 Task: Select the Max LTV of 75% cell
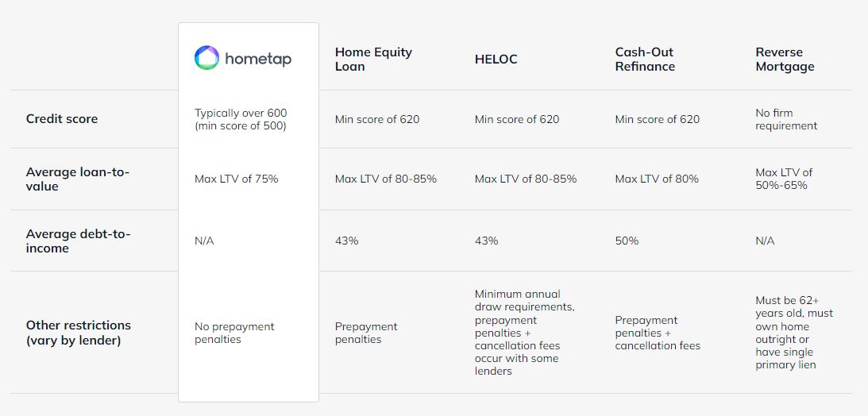[x=237, y=179]
